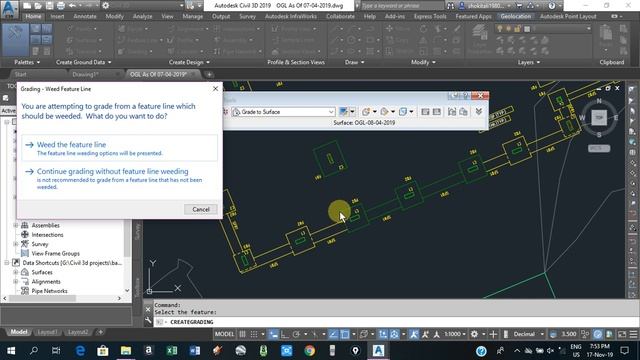Open the Survey ribbon tab

[x=247, y=16]
